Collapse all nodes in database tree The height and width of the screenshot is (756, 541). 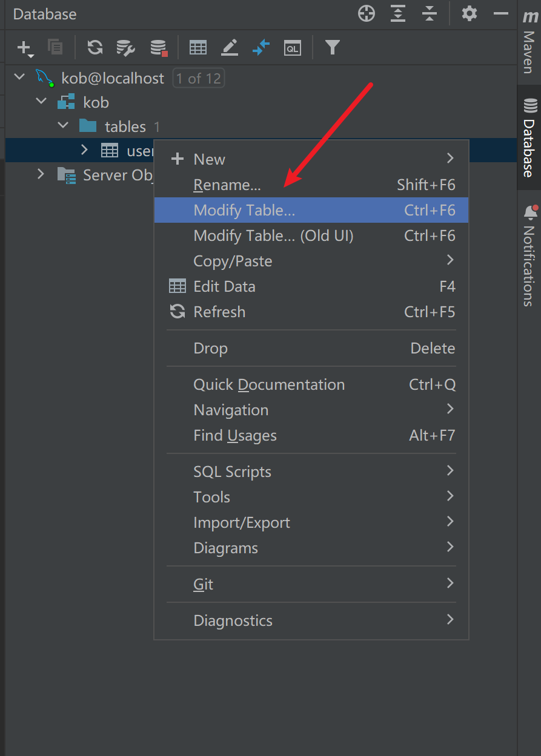[430, 13]
